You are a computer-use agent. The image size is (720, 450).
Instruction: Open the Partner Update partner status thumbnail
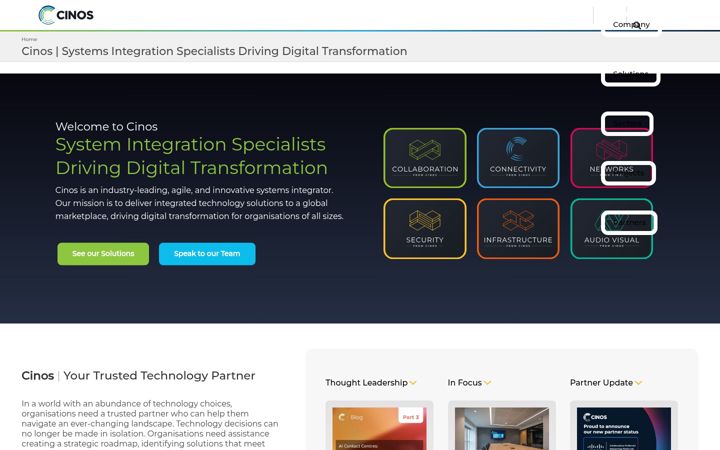tap(624, 428)
